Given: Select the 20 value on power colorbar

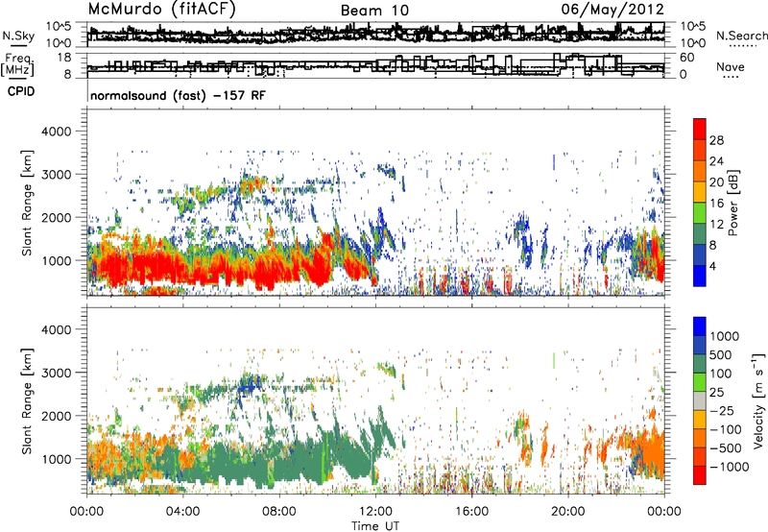Looking at the screenshot, I should 716,182.
